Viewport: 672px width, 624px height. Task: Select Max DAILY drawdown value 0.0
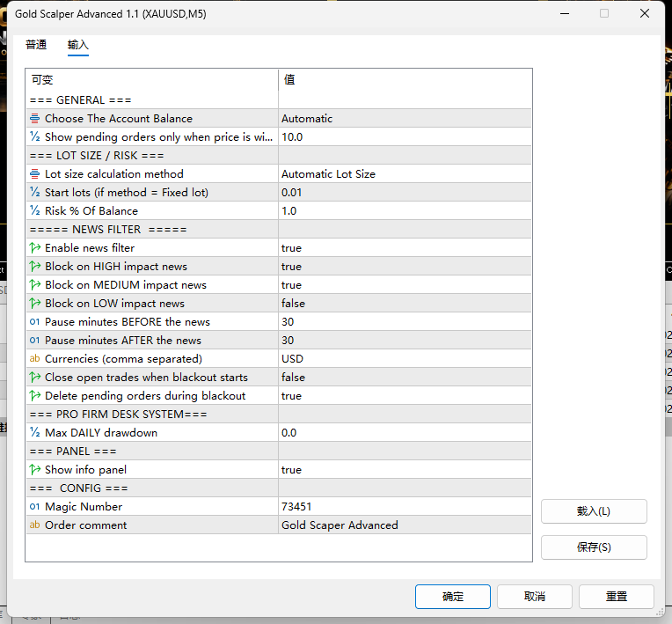(x=405, y=432)
